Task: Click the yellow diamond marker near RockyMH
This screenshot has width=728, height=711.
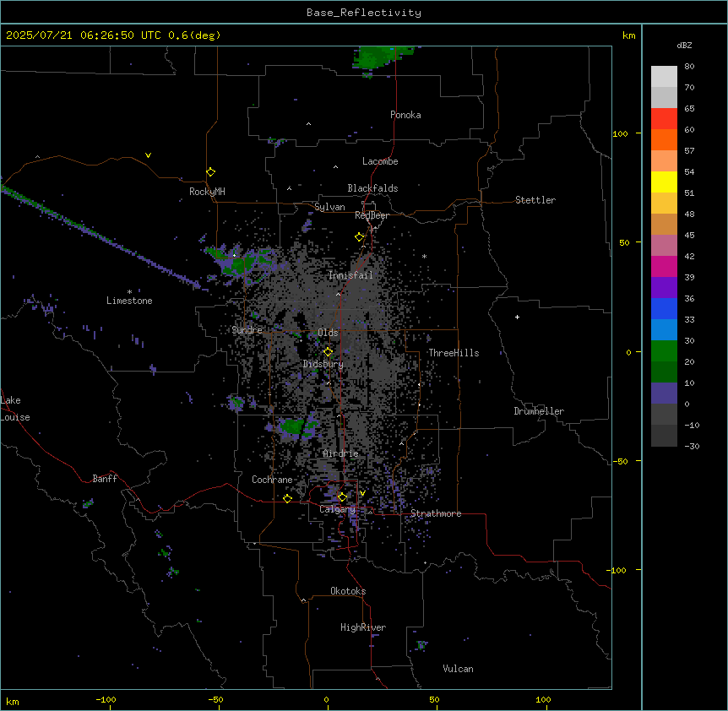Action: [x=211, y=172]
